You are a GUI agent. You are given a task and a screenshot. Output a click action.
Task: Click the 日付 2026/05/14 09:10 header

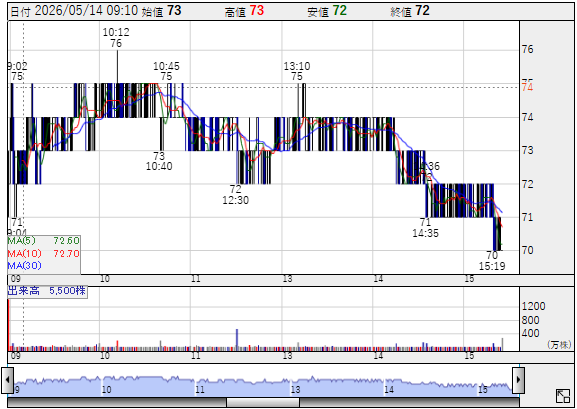(74, 11)
